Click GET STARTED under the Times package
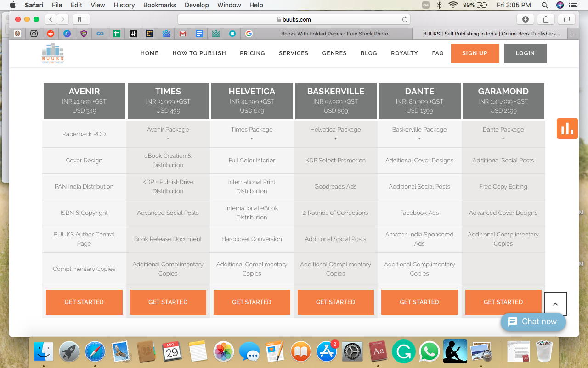Viewport: 588px width, 368px height. pos(168,302)
